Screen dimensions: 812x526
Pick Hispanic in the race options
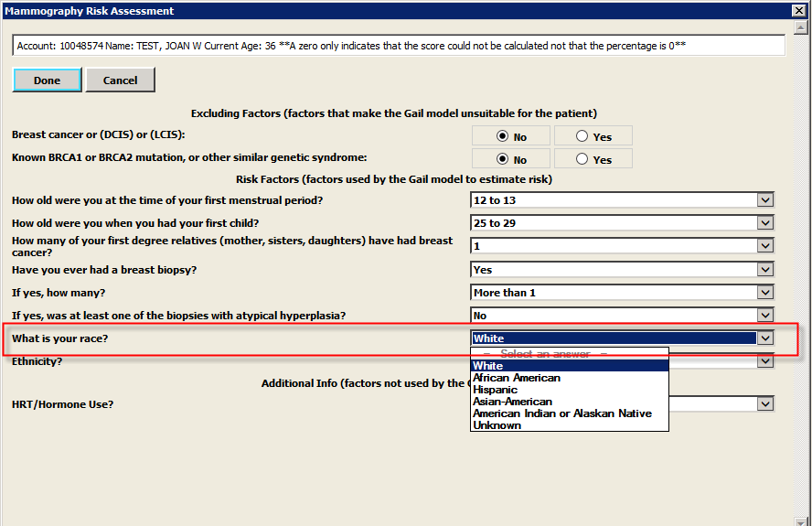click(x=495, y=390)
